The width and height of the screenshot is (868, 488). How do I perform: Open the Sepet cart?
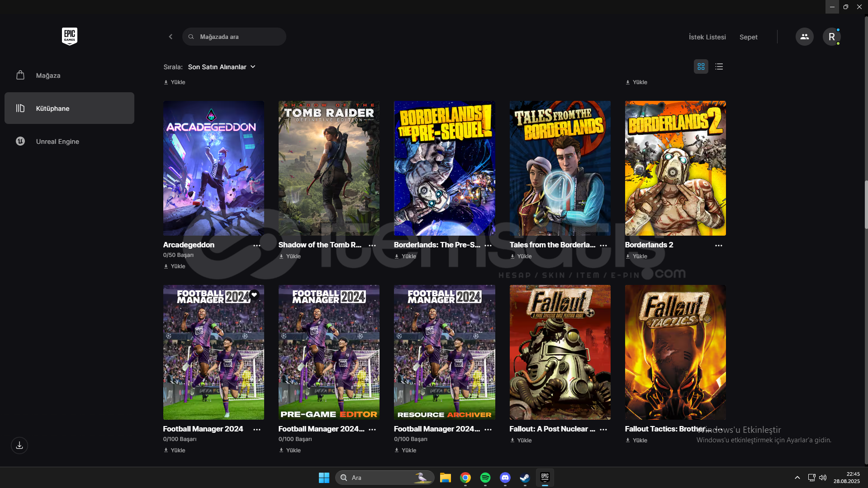(748, 37)
